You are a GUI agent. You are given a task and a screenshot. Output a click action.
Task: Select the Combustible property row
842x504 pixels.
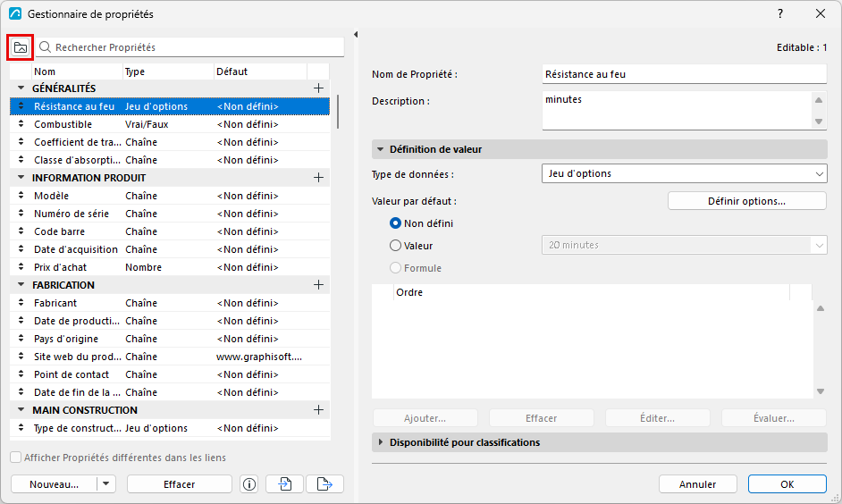[170, 124]
